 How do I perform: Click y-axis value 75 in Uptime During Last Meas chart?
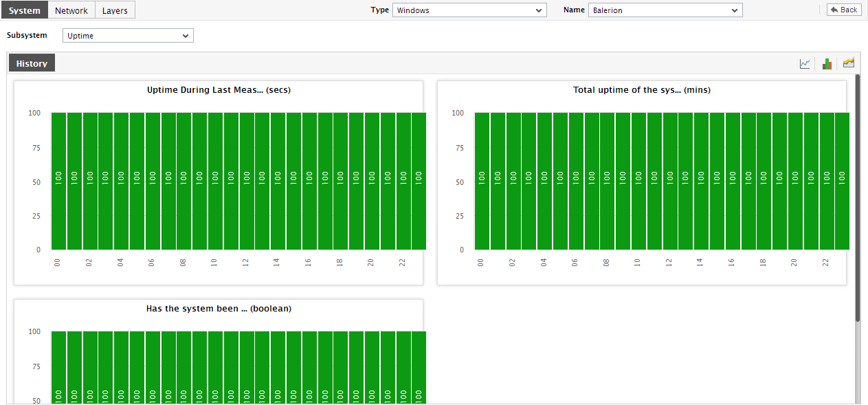(36, 148)
